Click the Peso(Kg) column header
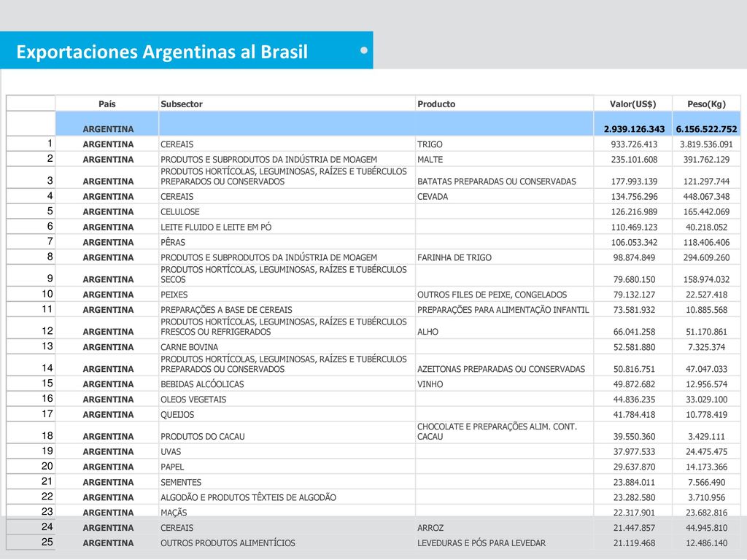This screenshot has width=747, height=560. click(x=706, y=104)
